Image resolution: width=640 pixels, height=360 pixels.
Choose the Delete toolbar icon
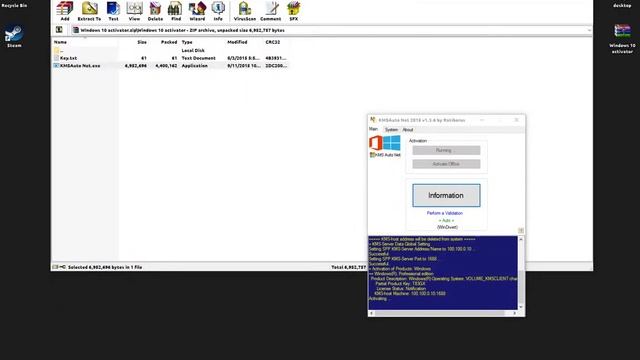(155, 11)
